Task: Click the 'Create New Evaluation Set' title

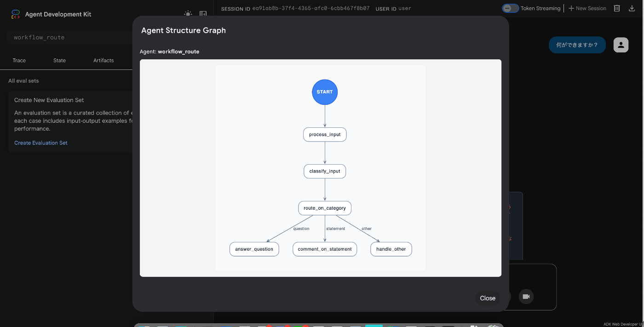Action: click(49, 100)
